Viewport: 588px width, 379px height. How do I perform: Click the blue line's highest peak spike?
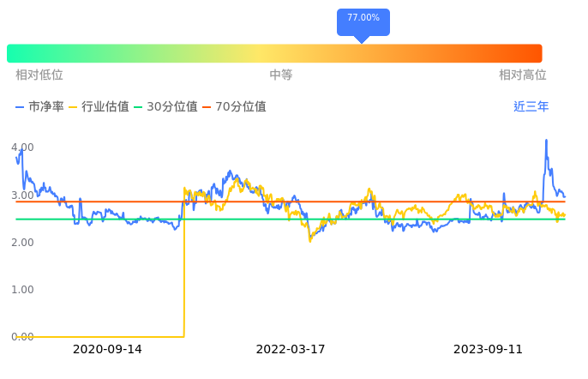[546, 141]
